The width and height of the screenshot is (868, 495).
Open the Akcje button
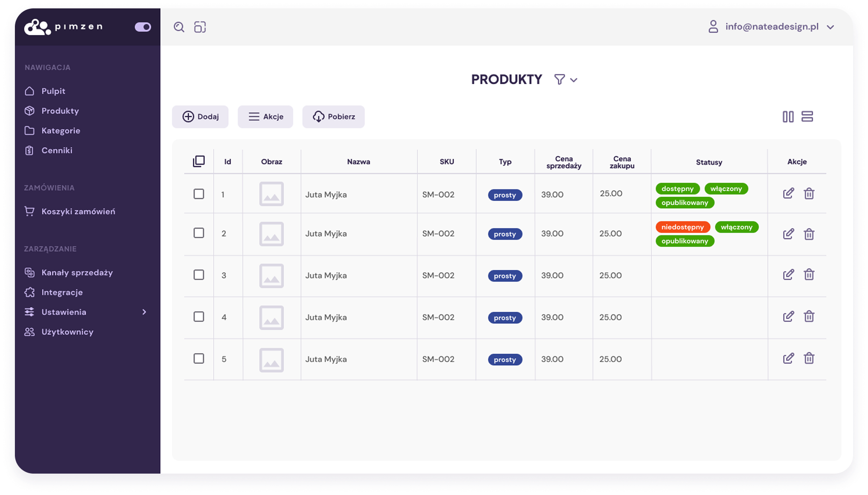click(x=265, y=116)
